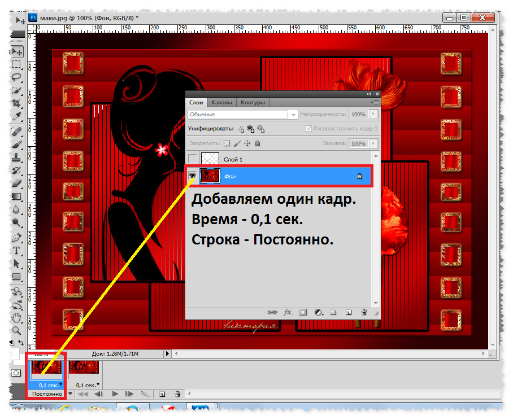Click the link layers icon in Layers panel

point(272,312)
